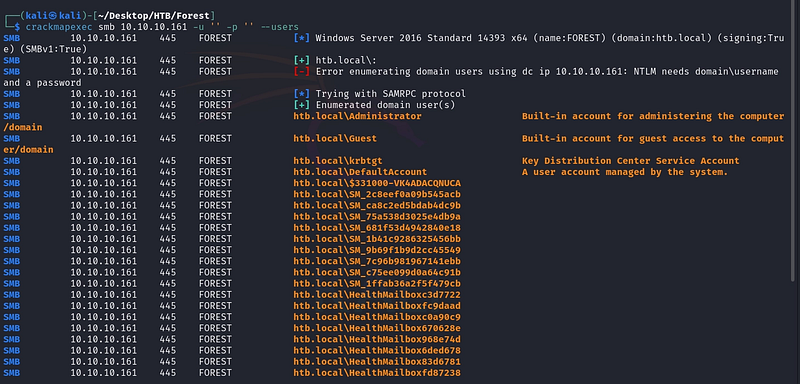
Task: Click 'and a password' wrapped line
Action: pyautogui.click(x=42, y=83)
